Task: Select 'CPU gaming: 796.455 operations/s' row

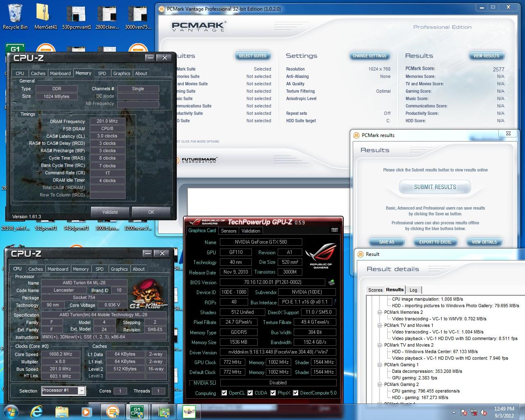Action: click(426, 391)
